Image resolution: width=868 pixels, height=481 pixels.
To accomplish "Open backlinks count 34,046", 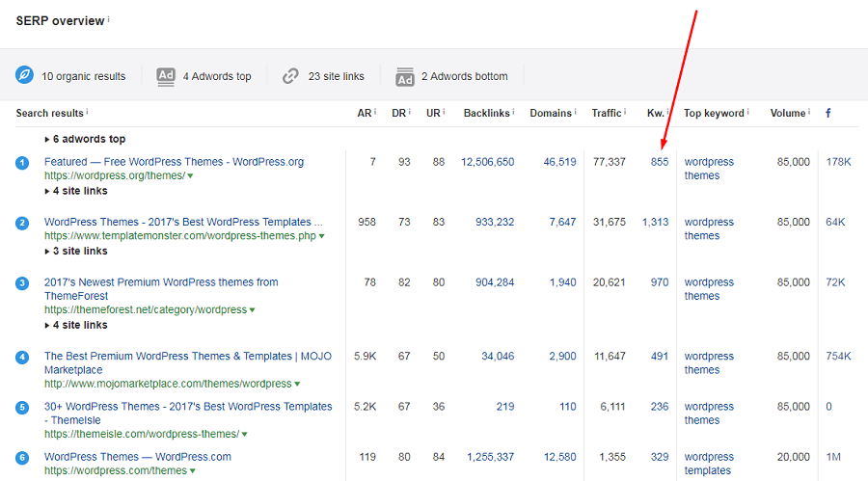I will 498,356.
